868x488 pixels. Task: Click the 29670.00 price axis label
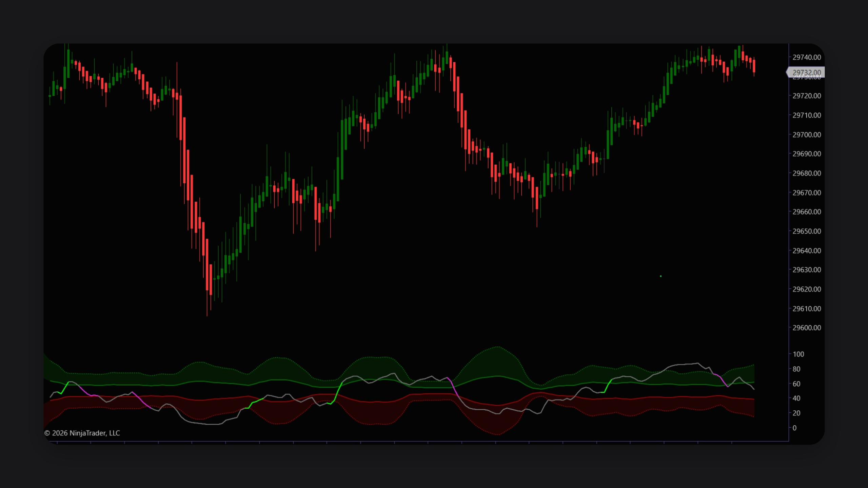coord(807,193)
